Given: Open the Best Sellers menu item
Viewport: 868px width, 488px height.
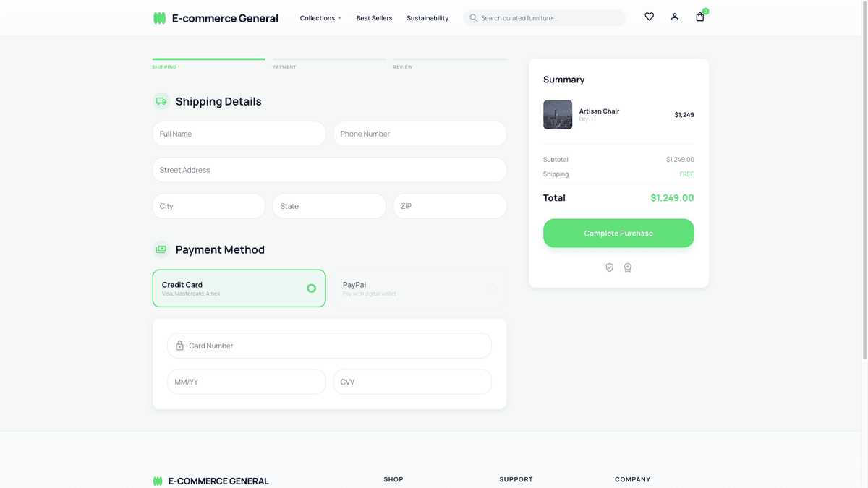Looking at the screenshot, I should pos(374,17).
